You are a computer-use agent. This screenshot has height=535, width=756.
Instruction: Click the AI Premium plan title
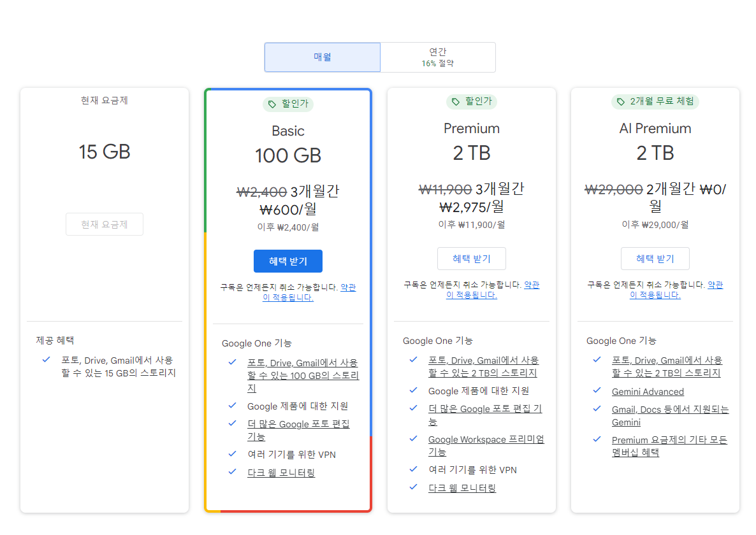tap(655, 129)
